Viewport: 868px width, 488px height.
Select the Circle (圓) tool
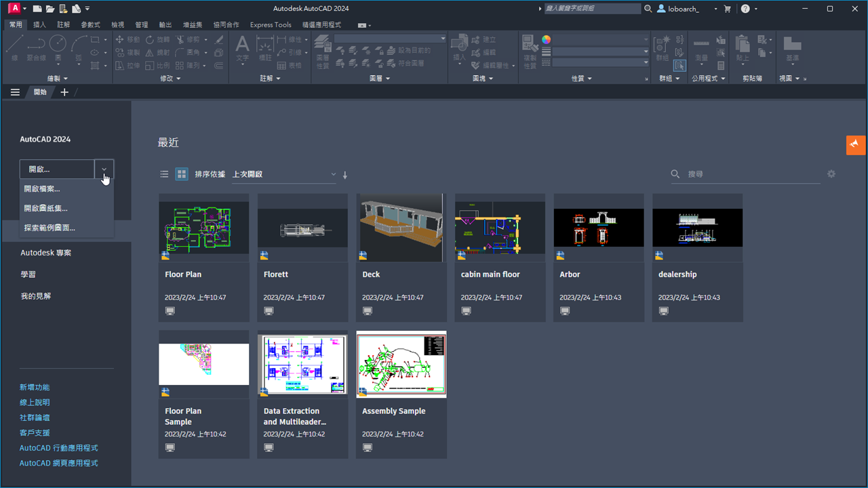pos(58,47)
